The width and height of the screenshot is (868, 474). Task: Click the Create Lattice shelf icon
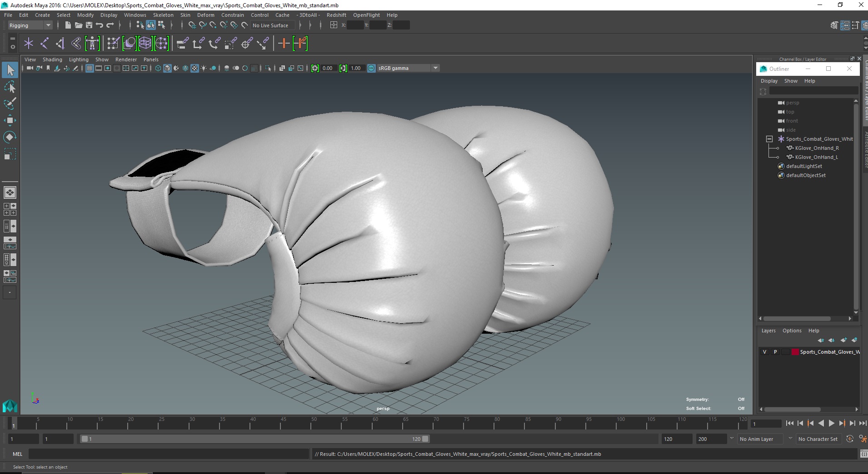click(145, 44)
